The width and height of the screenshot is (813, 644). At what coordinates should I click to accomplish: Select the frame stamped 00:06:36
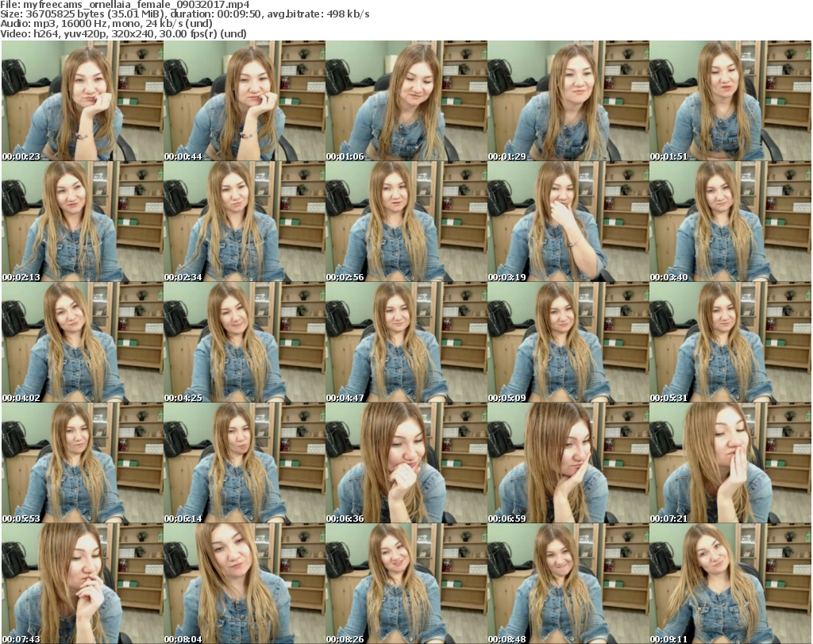point(406,463)
